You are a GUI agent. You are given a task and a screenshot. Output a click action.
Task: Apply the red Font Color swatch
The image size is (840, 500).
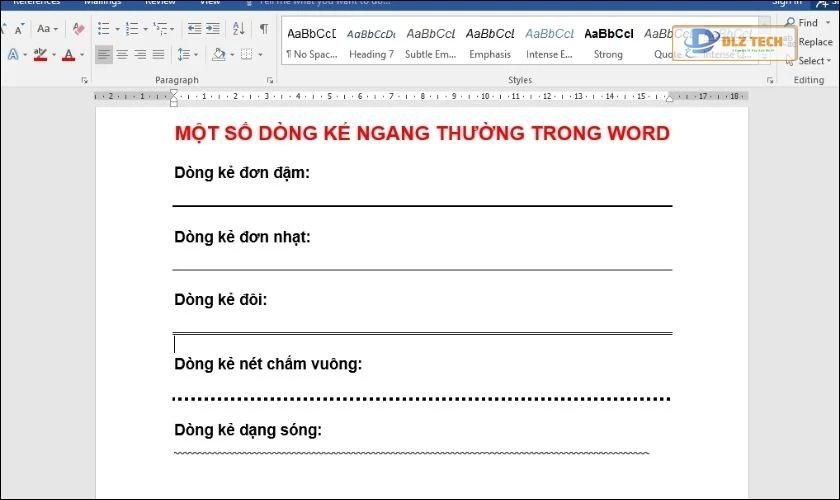click(68, 54)
